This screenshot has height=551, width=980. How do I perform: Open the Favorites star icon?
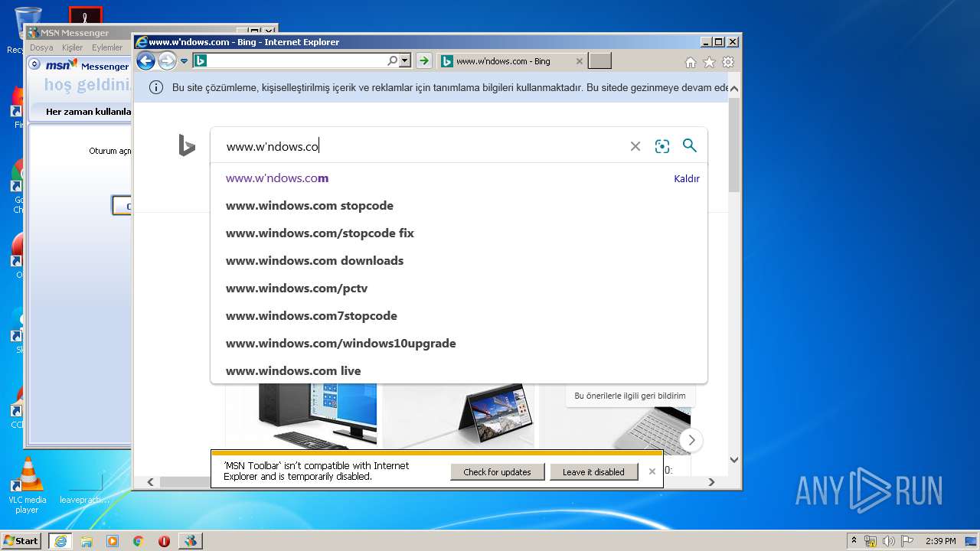point(709,62)
